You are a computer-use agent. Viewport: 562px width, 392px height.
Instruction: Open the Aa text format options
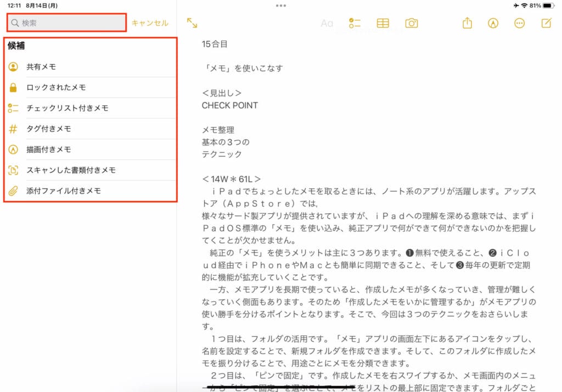pyautogui.click(x=327, y=23)
